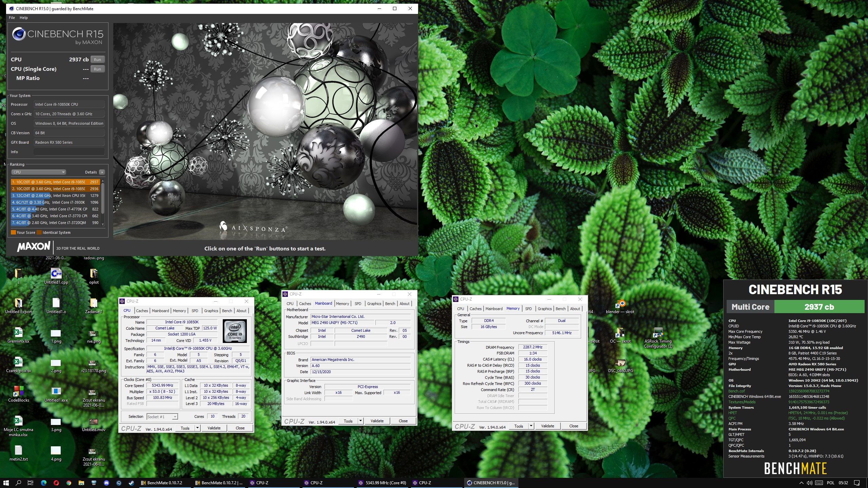Open the Cinebench File menu
The width and height of the screenshot is (868, 488).
tap(12, 18)
